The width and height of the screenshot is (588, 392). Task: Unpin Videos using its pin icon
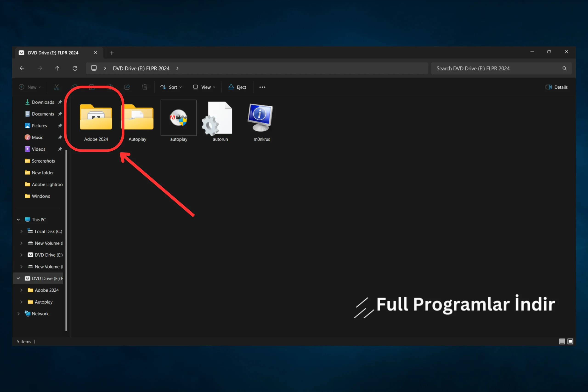pos(60,149)
